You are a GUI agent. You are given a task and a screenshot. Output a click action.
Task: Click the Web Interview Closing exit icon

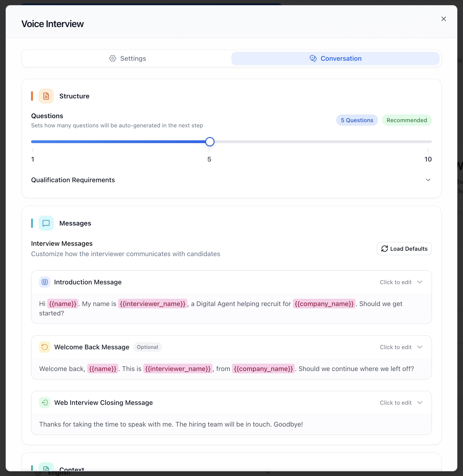pyautogui.click(x=45, y=403)
